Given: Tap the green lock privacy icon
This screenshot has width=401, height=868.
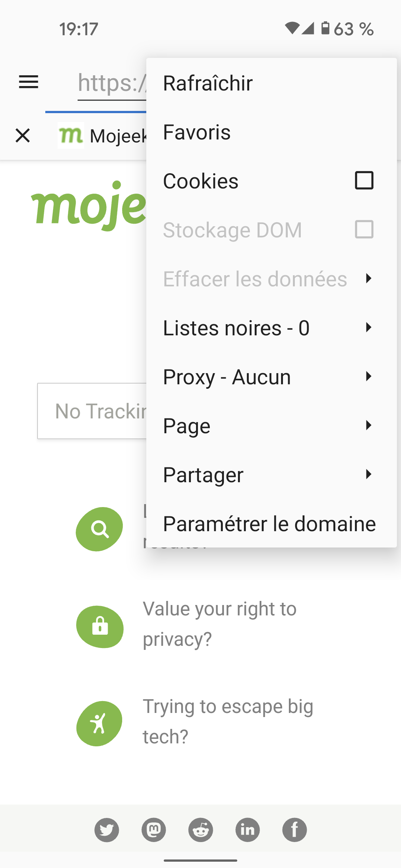Looking at the screenshot, I should (100, 627).
